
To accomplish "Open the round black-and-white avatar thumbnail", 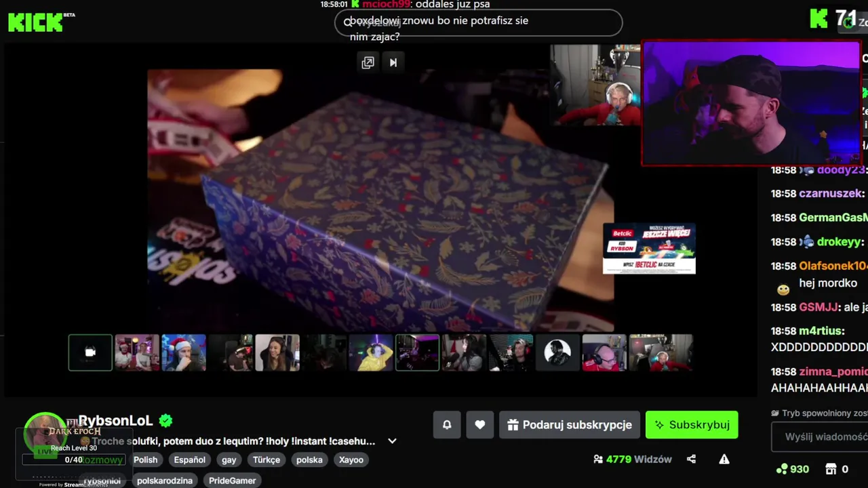I will click(x=557, y=352).
